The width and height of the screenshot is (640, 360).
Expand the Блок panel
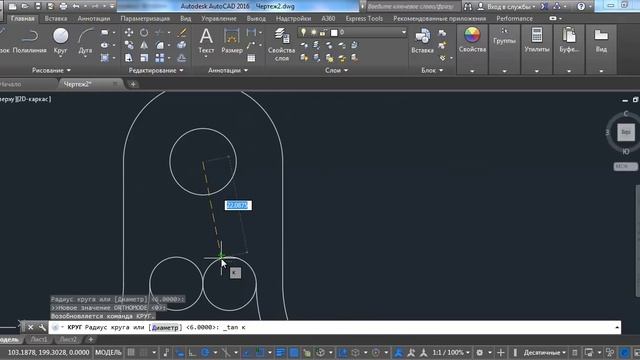click(x=432, y=70)
